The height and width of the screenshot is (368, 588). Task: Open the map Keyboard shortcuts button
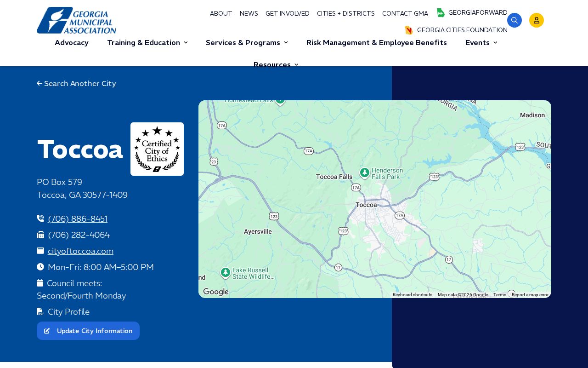pos(413,295)
